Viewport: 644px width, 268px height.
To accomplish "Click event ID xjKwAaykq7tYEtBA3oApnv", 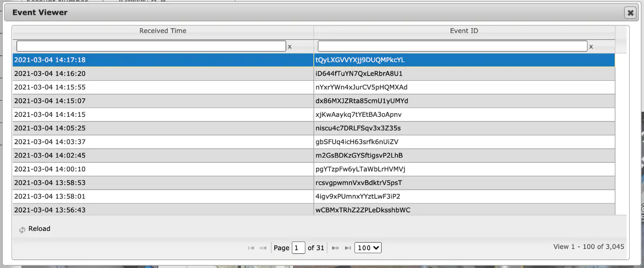I will [359, 115].
